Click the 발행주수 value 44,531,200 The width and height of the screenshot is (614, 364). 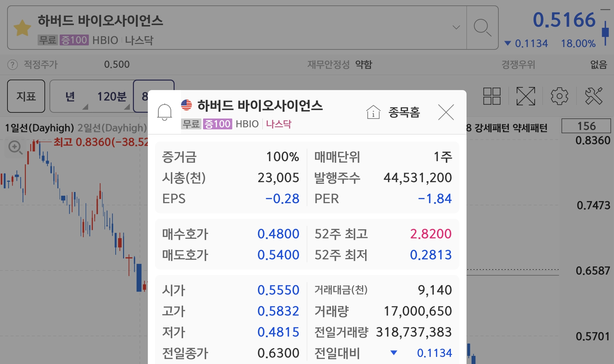click(418, 178)
